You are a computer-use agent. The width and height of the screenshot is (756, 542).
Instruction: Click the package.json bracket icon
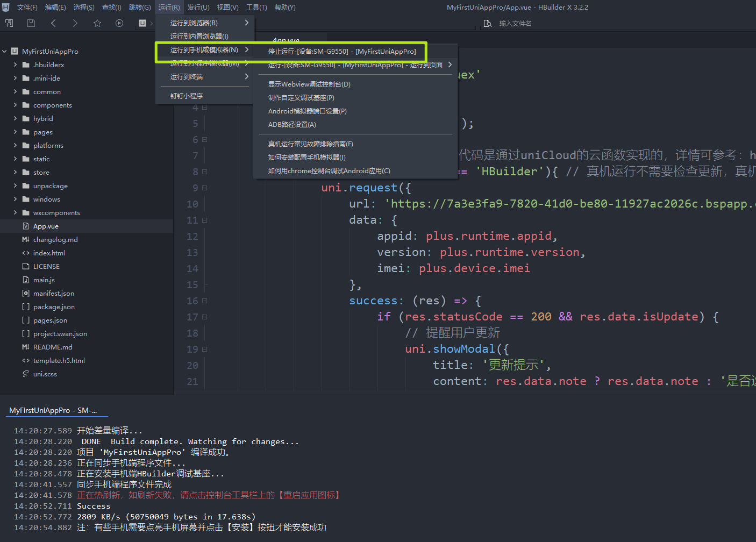click(26, 307)
